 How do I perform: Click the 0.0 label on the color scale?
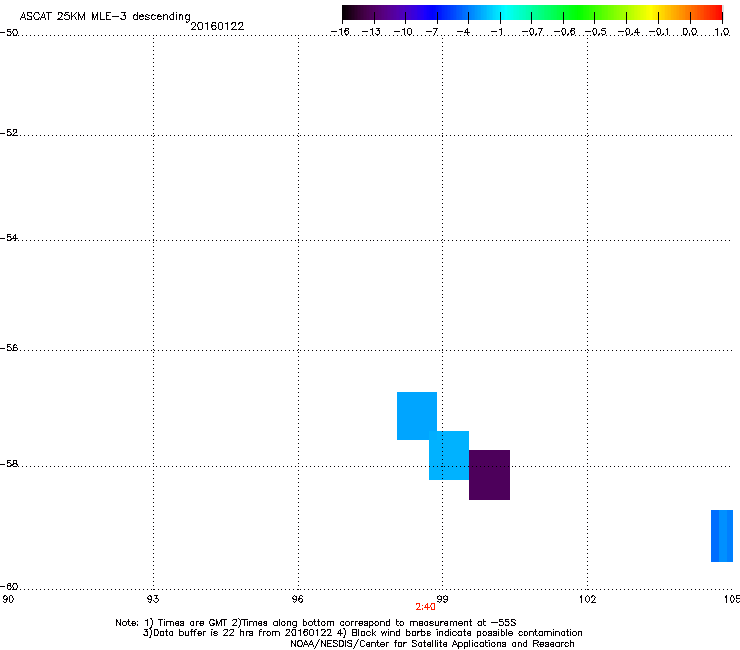(x=690, y=32)
